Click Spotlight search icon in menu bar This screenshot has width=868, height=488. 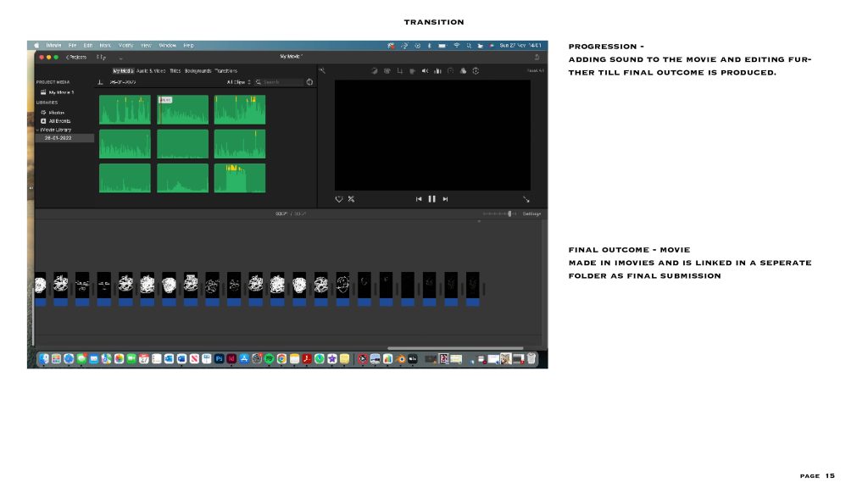click(469, 46)
